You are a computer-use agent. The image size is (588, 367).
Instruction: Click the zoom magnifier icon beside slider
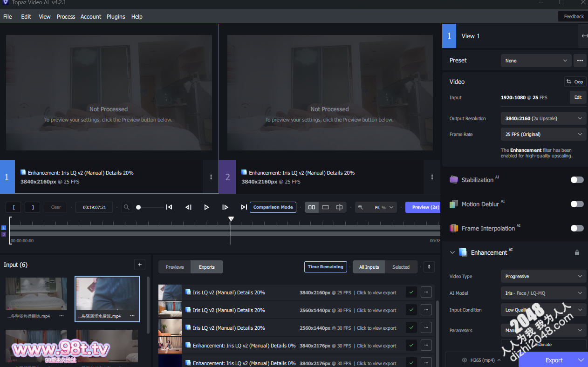click(x=126, y=207)
